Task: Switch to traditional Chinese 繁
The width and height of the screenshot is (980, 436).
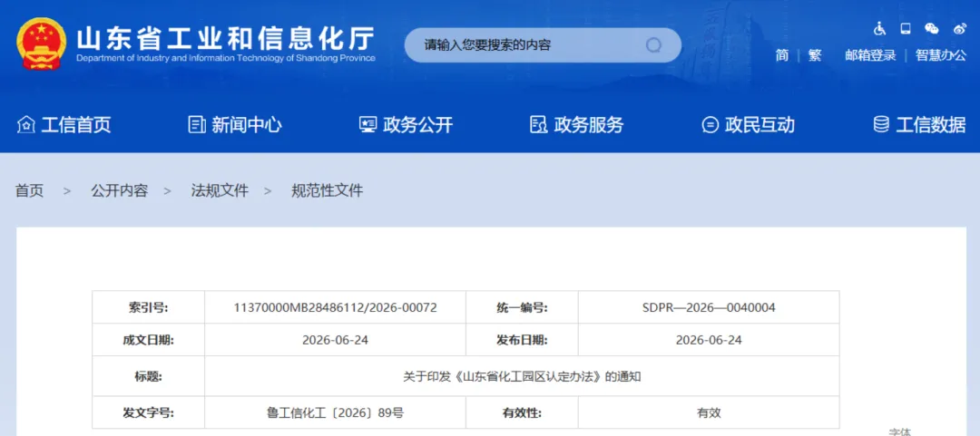Action: tap(814, 55)
